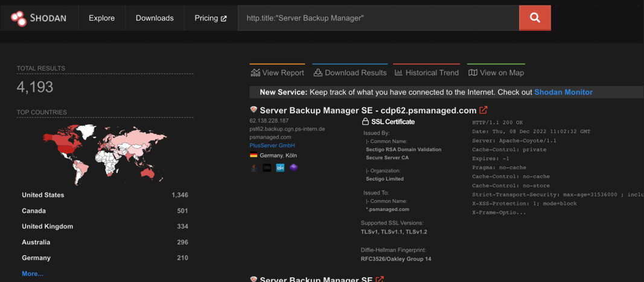Click hostname pst62.backup.cgn.ps-intern.de
644x282 pixels.
[x=287, y=129]
